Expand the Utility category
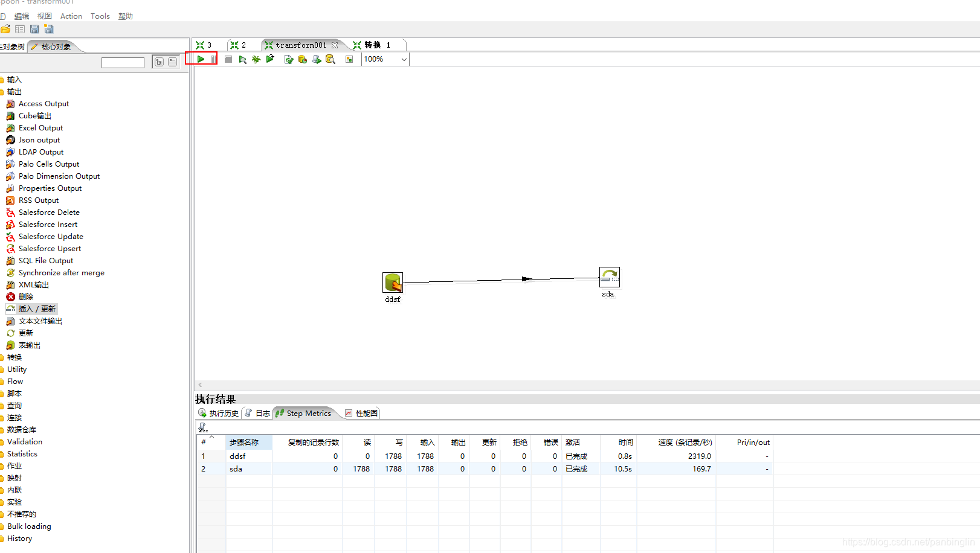Viewport: 980px width, 553px height. click(x=17, y=369)
